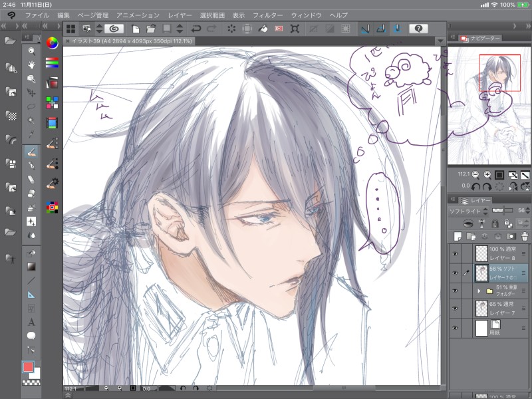This screenshot has height=399, width=532.
Task: Create a new document from toolbar
Action: [x=136, y=29]
